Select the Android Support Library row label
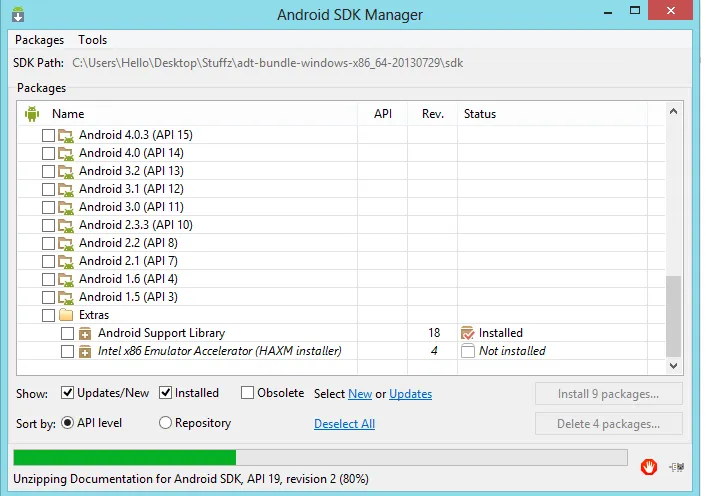Viewport: 706px width, 496px height. [162, 333]
